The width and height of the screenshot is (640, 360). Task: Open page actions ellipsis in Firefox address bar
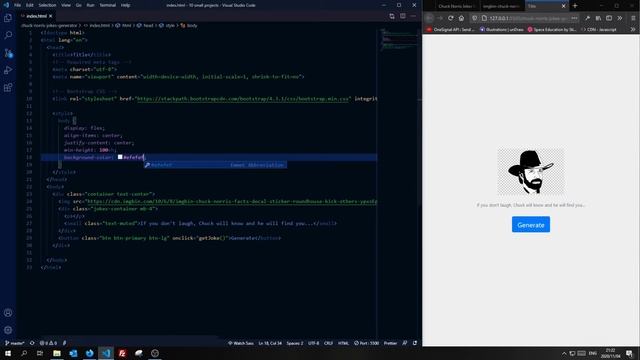coord(574,18)
